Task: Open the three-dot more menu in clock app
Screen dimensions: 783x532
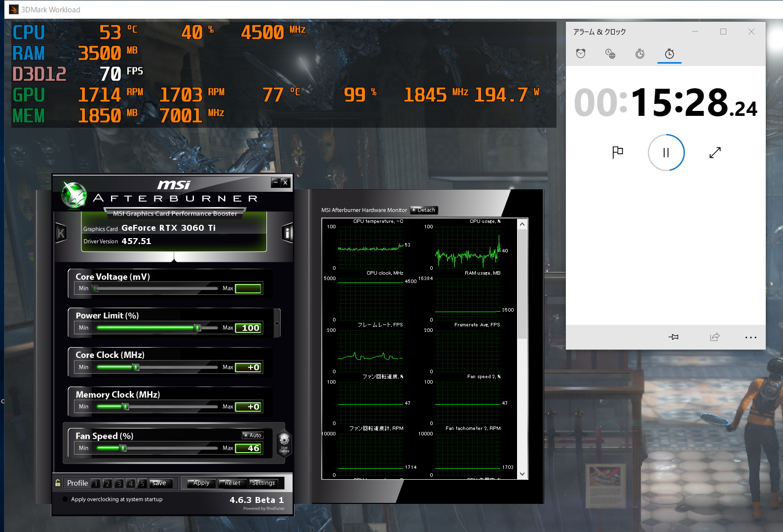Action: [x=750, y=337]
